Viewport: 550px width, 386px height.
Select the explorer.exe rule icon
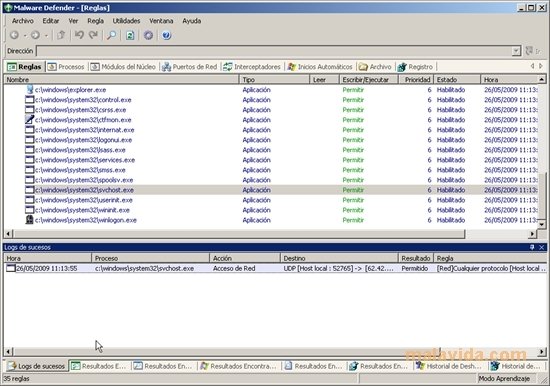[x=30, y=89]
